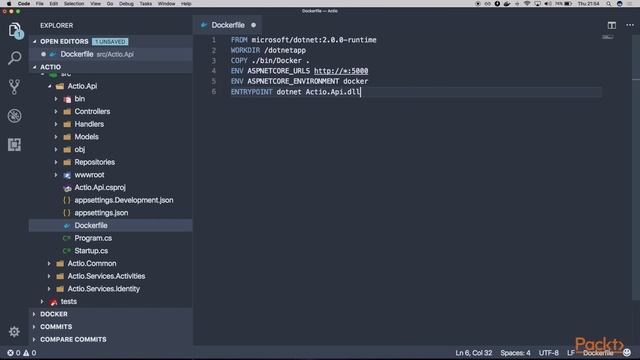
Task: Expand the Actio.Services.Identity folder
Action: (x=49, y=289)
